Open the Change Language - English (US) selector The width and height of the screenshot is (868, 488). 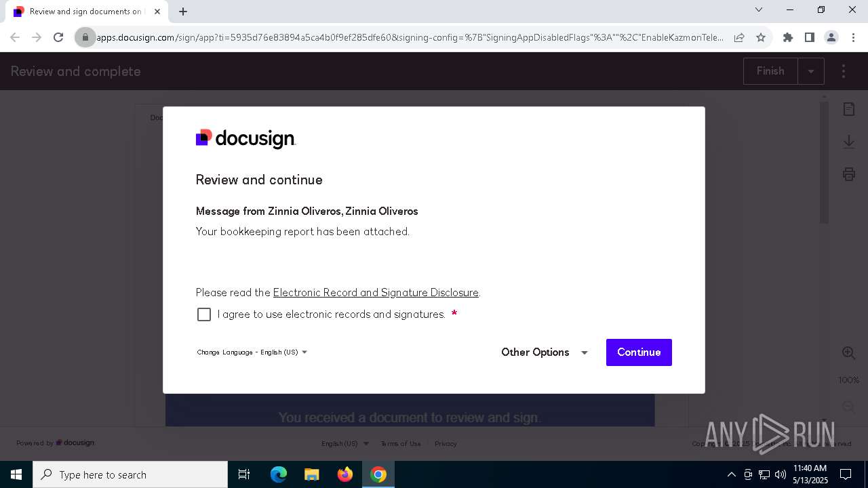tap(252, 352)
